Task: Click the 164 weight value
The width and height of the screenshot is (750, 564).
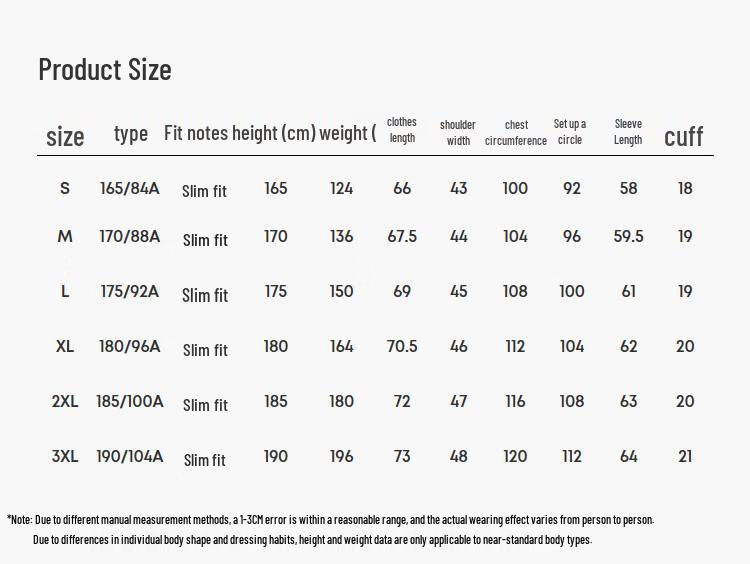Action: click(342, 346)
